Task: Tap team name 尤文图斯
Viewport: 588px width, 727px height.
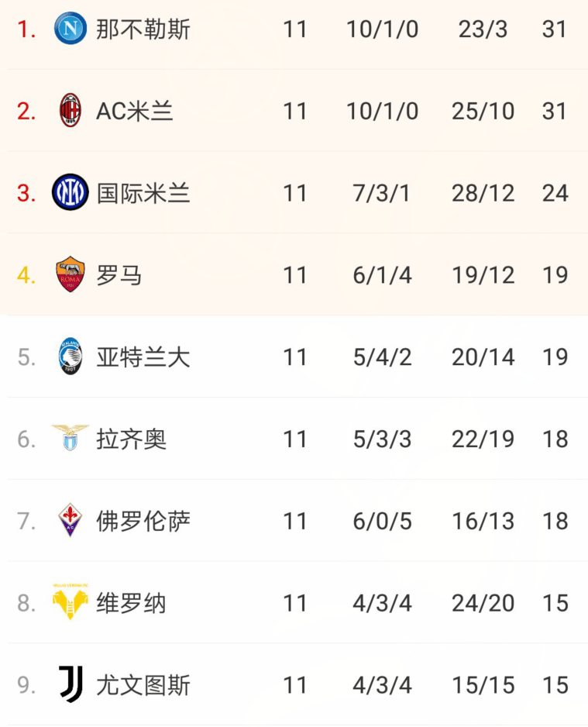Action: click(143, 685)
